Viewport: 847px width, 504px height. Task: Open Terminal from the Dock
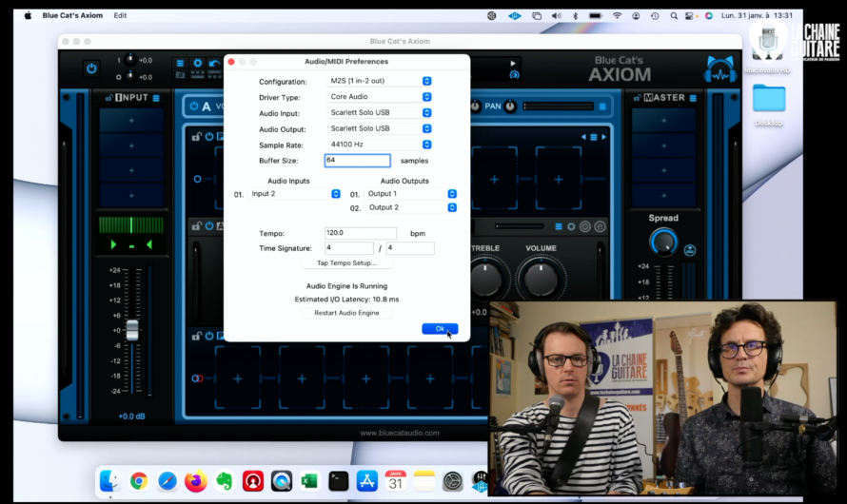[x=338, y=481]
